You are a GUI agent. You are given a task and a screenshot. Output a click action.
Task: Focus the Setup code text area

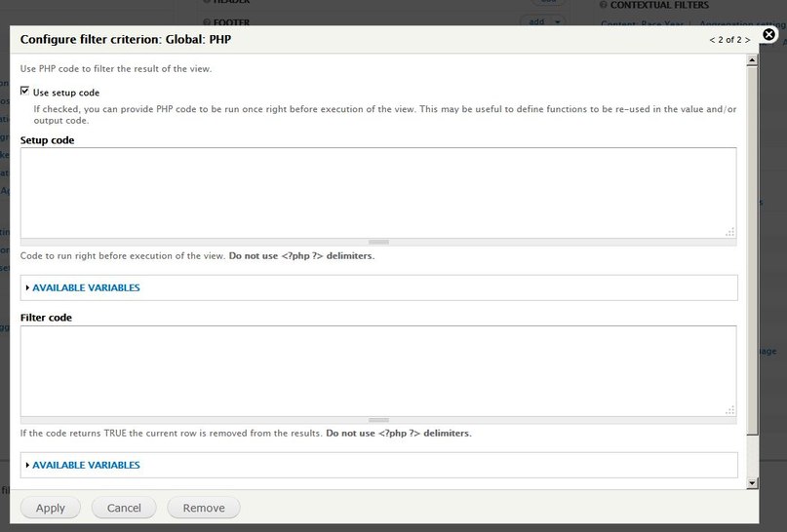377,192
